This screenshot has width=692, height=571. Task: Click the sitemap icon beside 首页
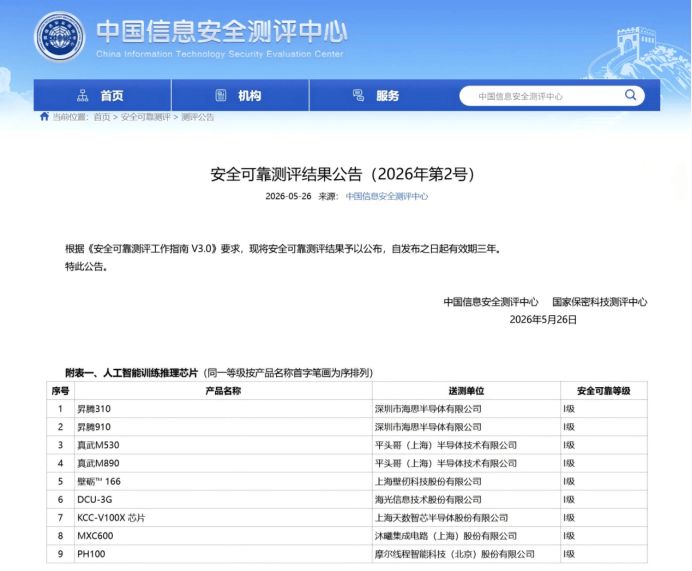[x=83, y=95]
